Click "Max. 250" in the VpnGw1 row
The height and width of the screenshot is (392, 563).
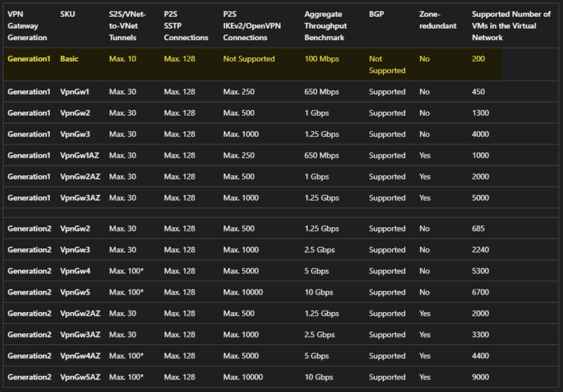pos(239,92)
